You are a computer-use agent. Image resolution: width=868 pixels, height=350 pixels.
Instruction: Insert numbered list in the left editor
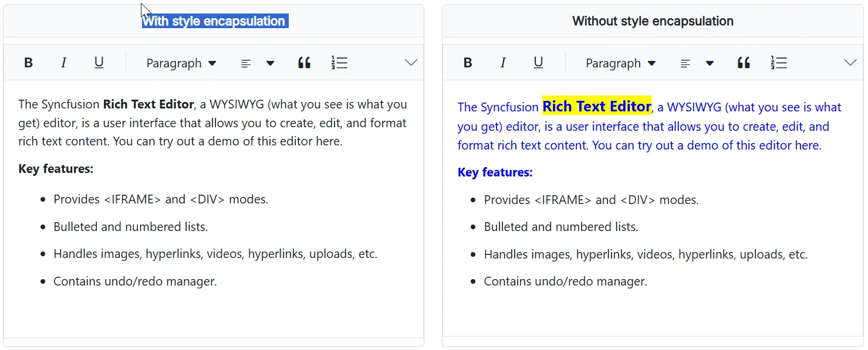click(339, 63)
